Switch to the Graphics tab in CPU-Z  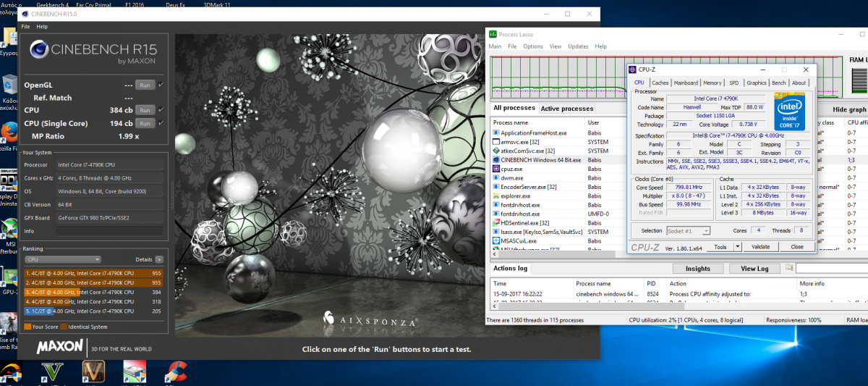pyautogui.click(x=757, y=83)
